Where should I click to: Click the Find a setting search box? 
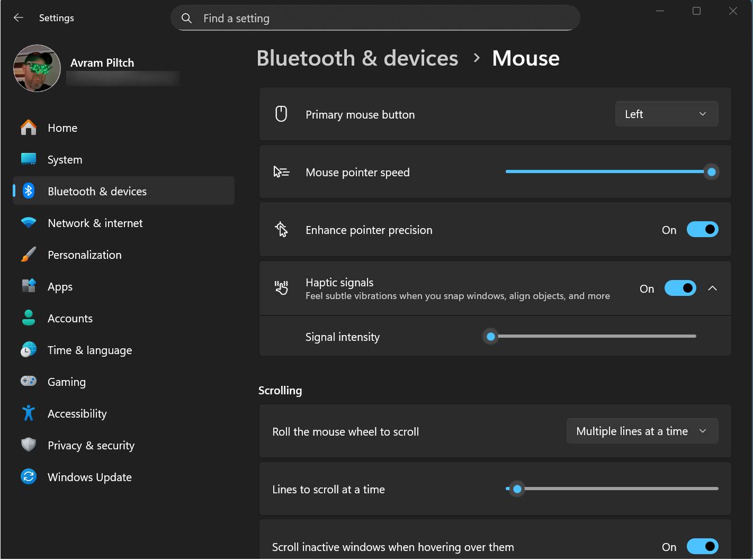coord(375,19)
